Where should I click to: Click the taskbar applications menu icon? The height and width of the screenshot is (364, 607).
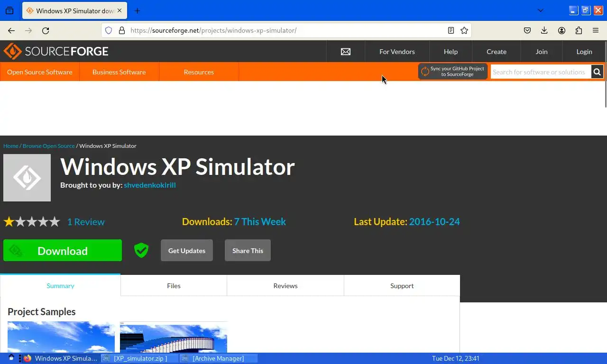point(11,358)
